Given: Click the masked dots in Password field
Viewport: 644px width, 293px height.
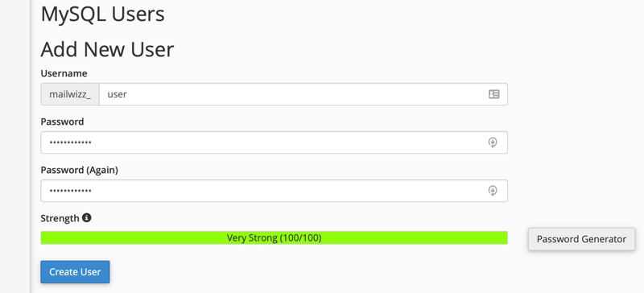Looking at the screenshot, I should tap(70, 143).
